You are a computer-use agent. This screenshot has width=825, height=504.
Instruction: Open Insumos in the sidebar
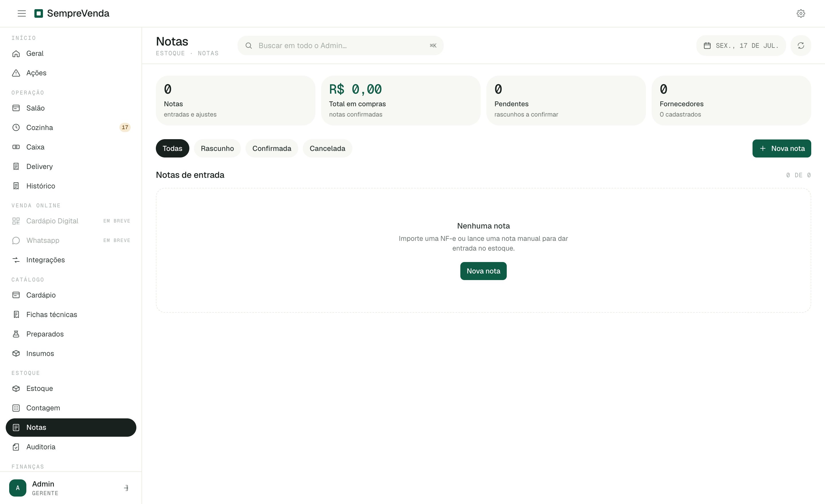[x=71, y=353]
